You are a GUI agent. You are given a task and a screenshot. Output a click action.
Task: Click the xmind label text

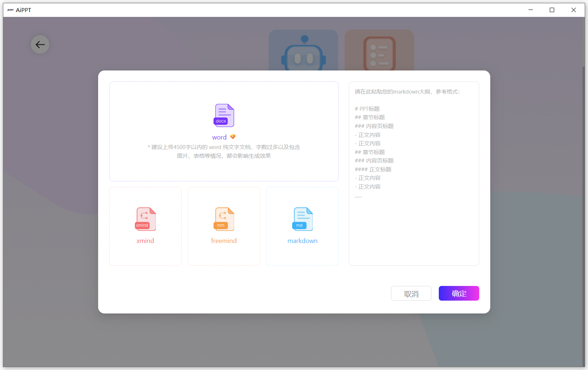[x=145, y=241]
